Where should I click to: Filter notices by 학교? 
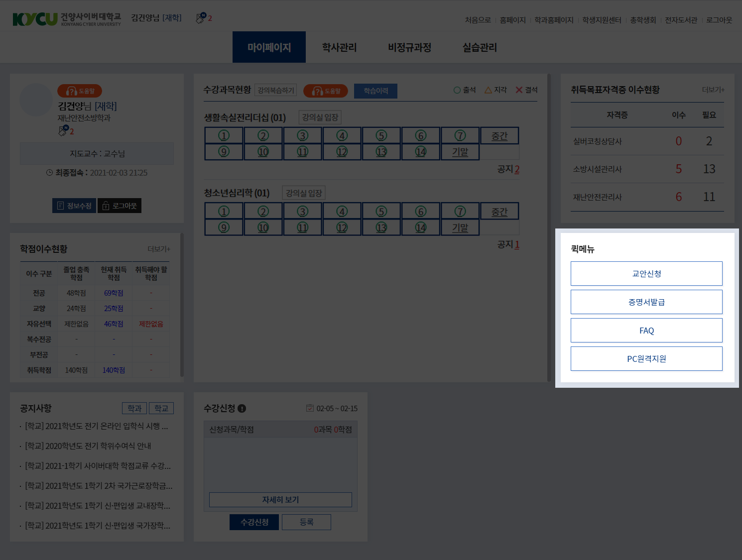point(161,408)
